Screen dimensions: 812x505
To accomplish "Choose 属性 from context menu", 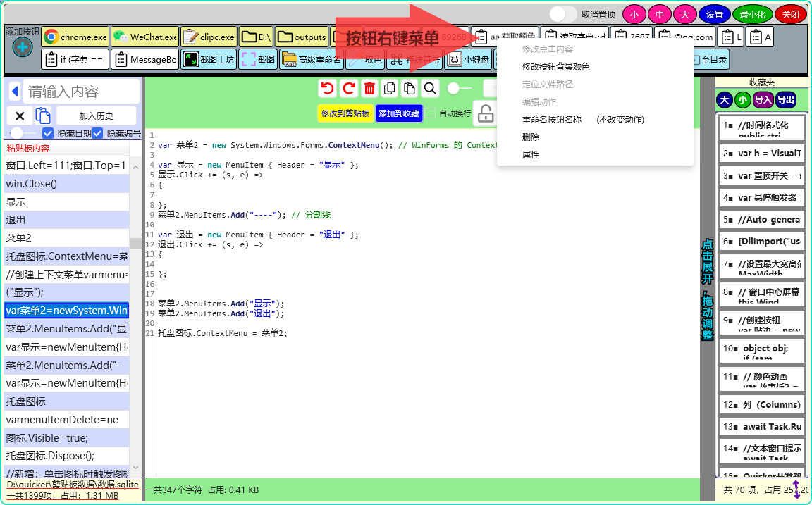I will click(530, 155).
